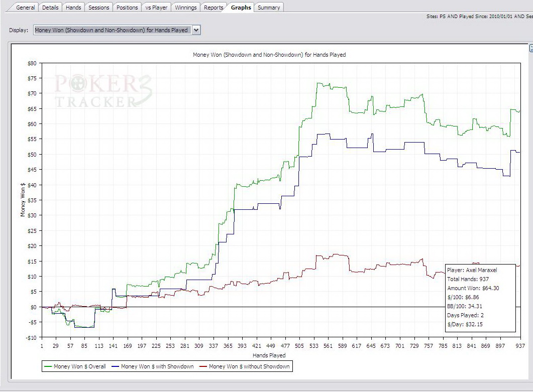The height and width of the screenshot is (392, 533).
Task: Click the Graphs tab
Action: [x=241, y=8]
